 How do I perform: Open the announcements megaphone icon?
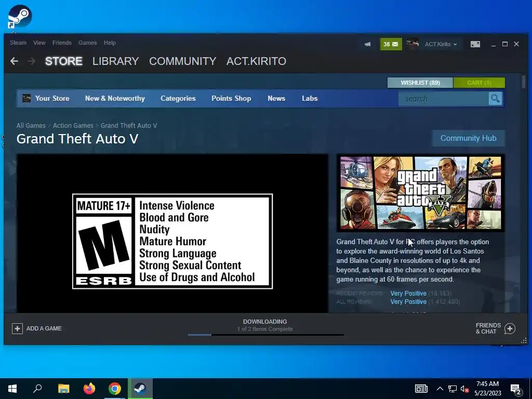(x=367, y=44)
